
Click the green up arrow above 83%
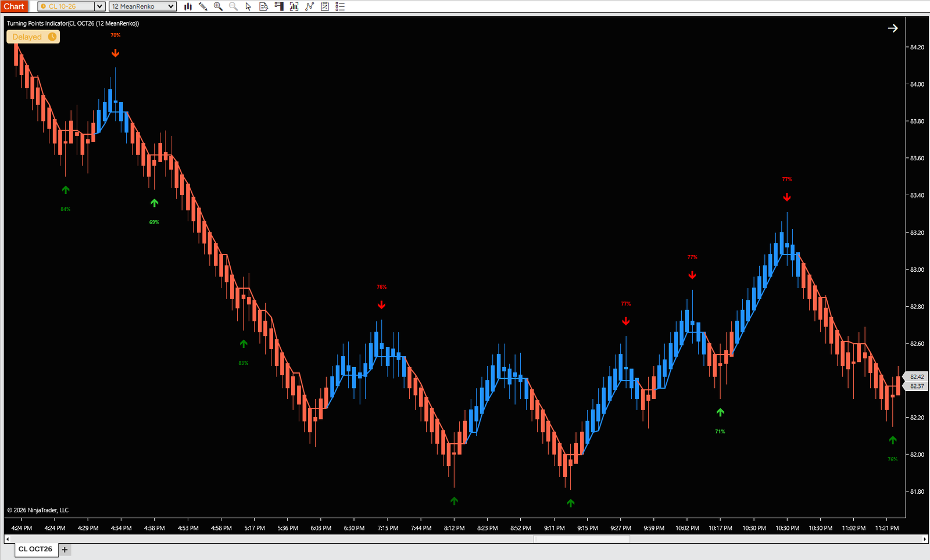pyautogui.click(x=244, y=344)
